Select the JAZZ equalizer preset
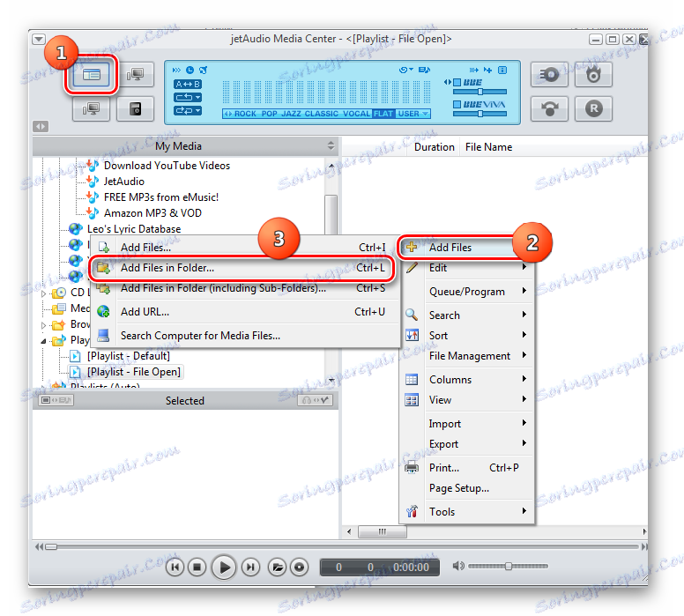This screenshot has width=684, height=616. click(x=291, y=114)
